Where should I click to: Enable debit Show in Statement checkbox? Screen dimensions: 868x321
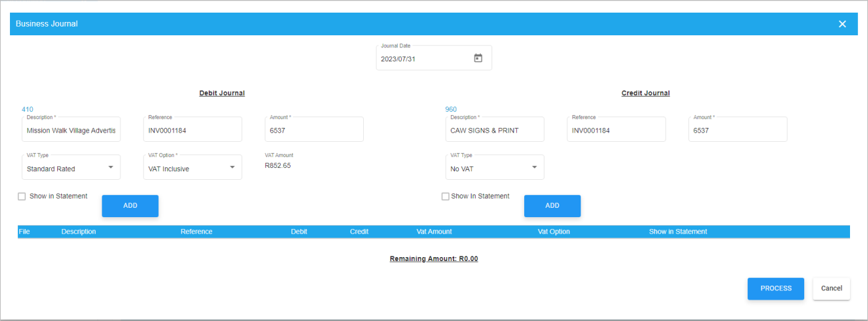point(22,196)
